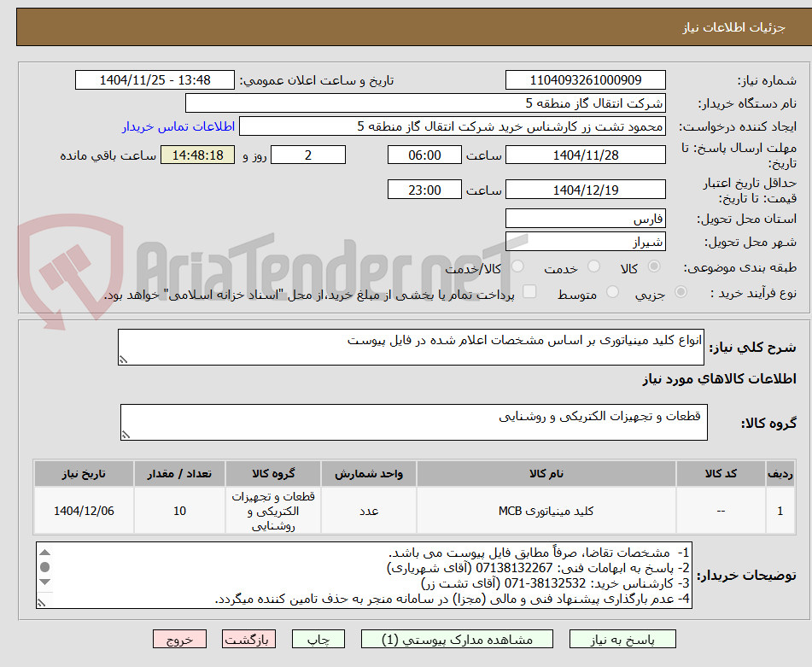Open مشاهده مدارک پيوستي (1) attachments
The image size is (812, 667).
[457, 639]
